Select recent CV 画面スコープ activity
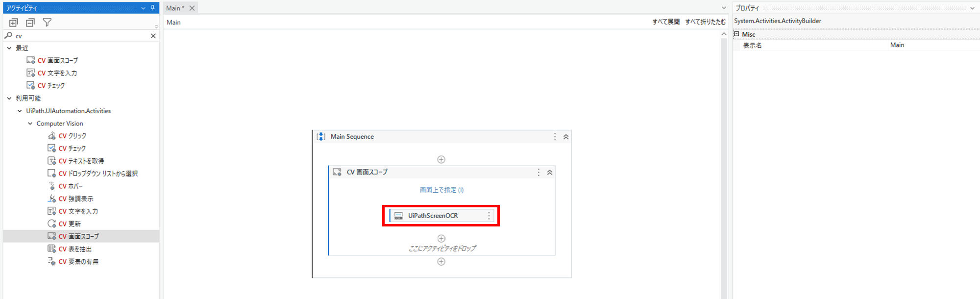Image resolution: width=980 pixels, height=299 pixels. [x=57, y=60]
